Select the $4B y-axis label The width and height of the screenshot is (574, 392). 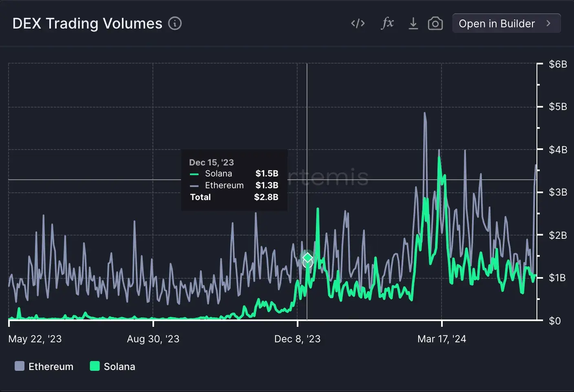[x=558, y=150]
